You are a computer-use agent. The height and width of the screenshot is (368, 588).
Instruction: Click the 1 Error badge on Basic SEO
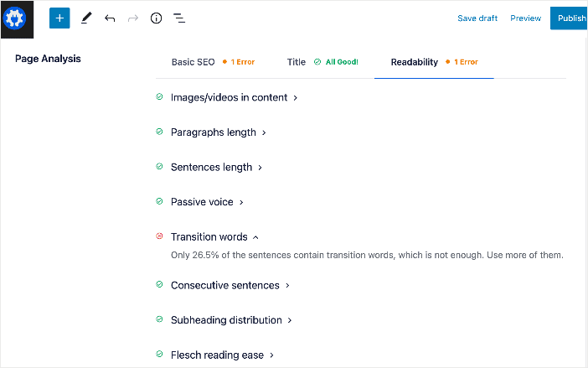coord(239,62)
